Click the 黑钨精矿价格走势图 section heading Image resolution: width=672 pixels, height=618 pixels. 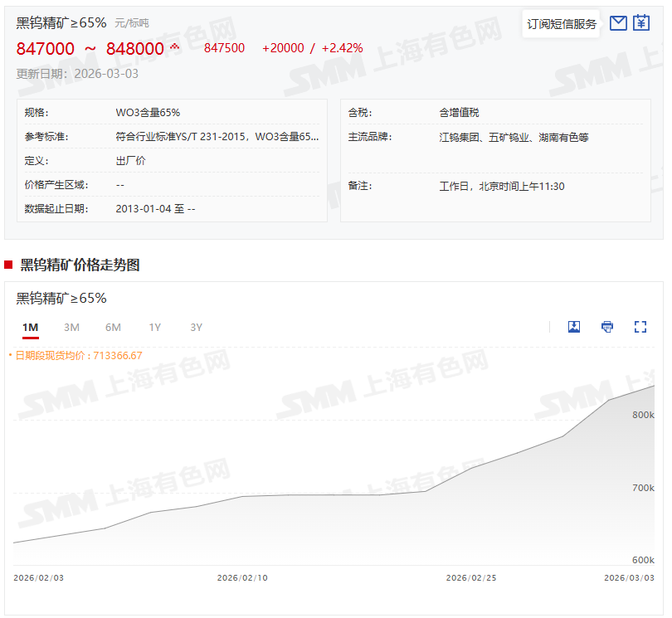pos(80,265)
